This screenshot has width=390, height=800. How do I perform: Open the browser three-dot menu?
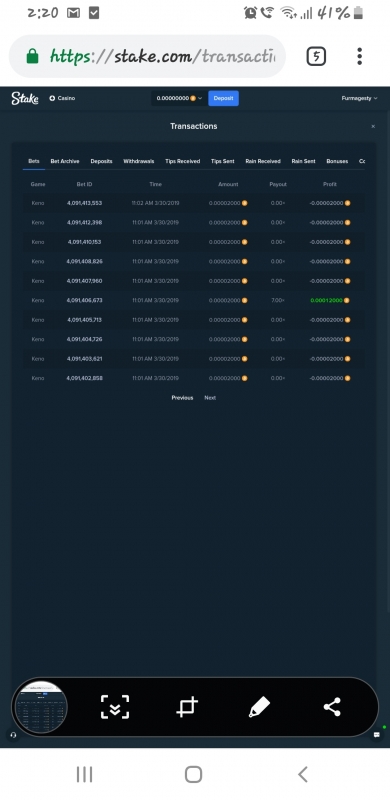[x=359, y=56]
